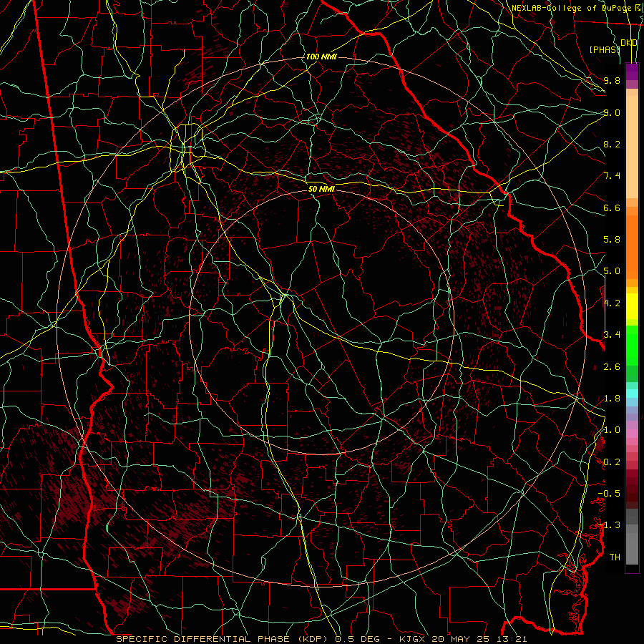Click the 6.6 value on the scale
This screenshot has height=644, width=644.
(x=612, y=208)
